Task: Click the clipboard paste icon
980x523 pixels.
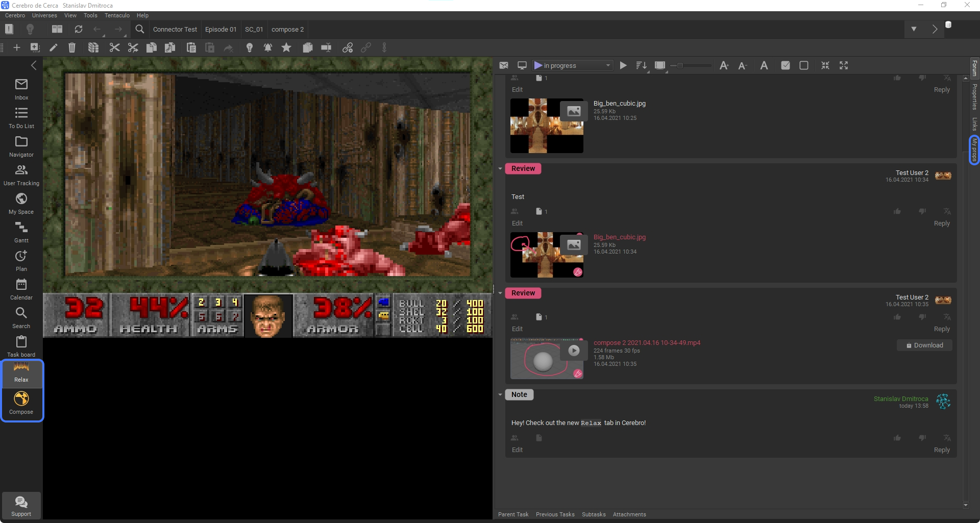Action: pyautogui.click(x=191, y=47)
